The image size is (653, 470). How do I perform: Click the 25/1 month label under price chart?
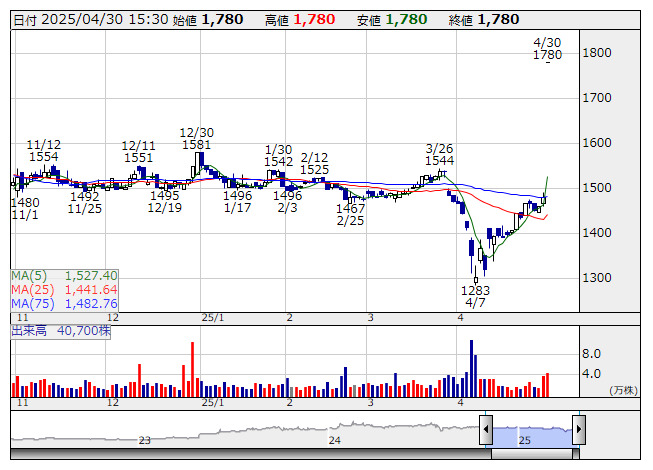(x=213, y=318)
